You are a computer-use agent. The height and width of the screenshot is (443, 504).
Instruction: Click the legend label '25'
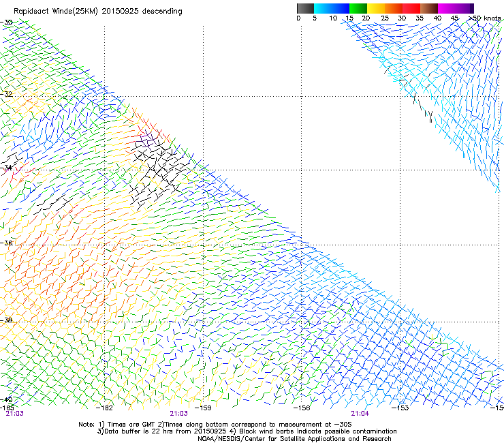pos(385,18)
